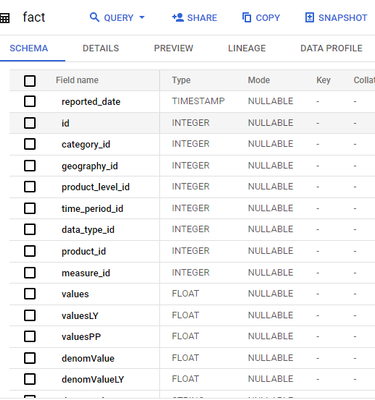The width and height of the screenshot is (375, 400).
Task: Click the denomValue field name
Action: (x=88, y=358)
